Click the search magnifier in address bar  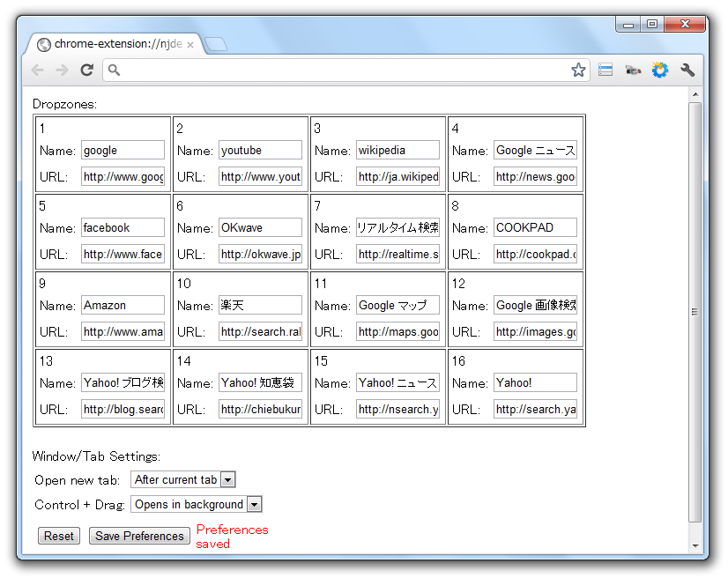pos(114,70)
